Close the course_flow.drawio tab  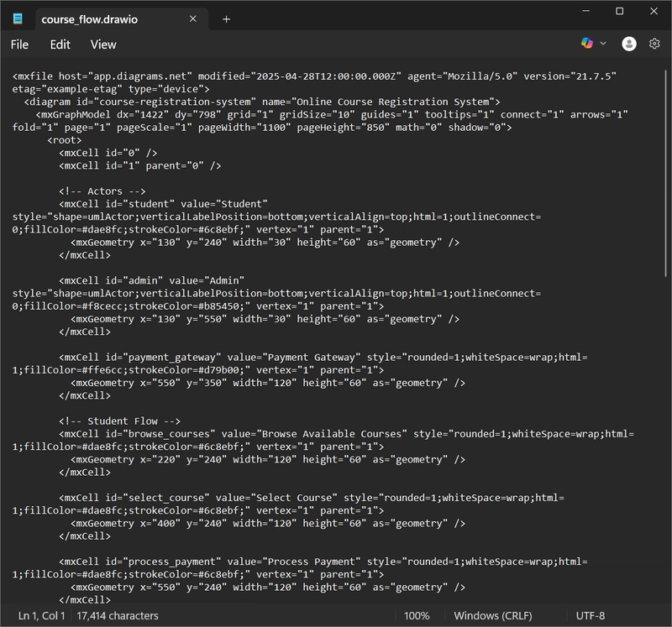193,18
